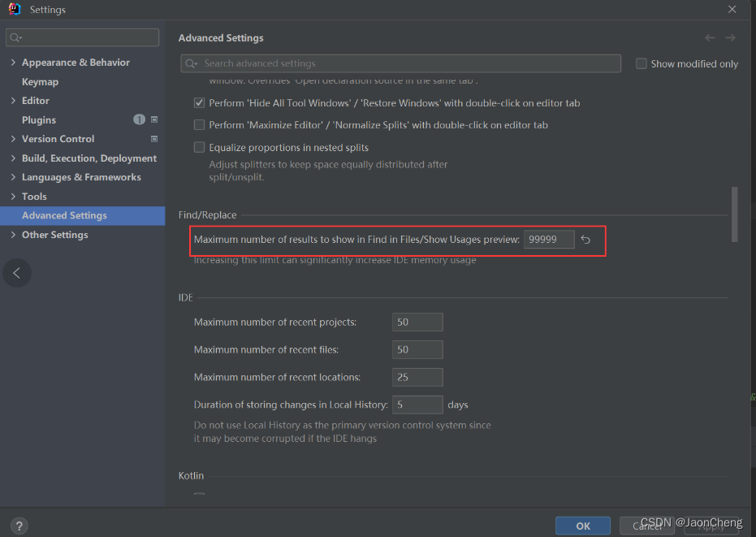This screenshot has width=756, height=537.
Task: Select Build, Execution, Deployment label
Action: [89, 158]
